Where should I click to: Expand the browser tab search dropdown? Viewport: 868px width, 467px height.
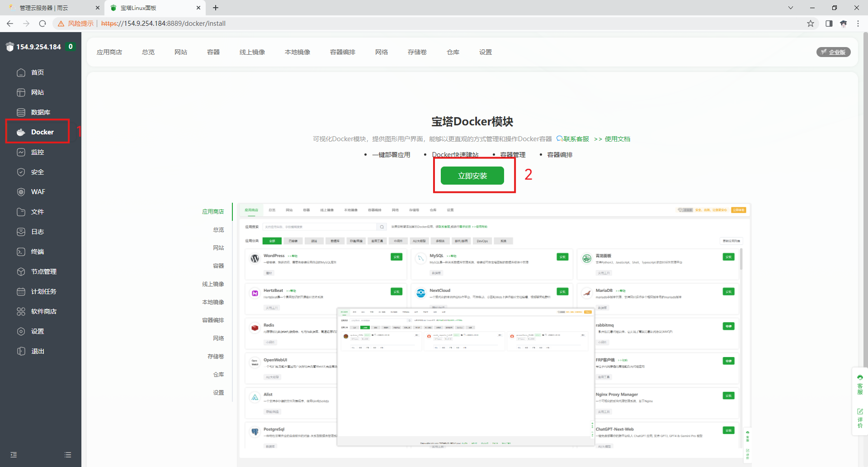point(791,8)
